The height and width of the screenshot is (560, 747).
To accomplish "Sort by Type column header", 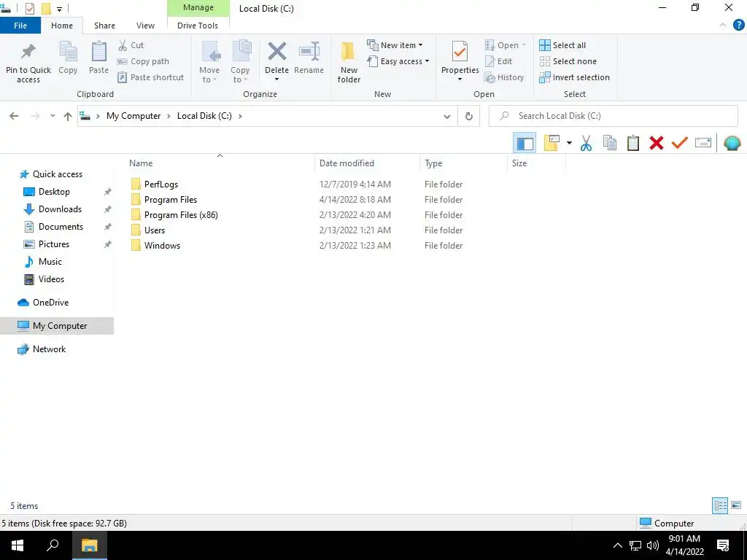I will coord(463,163).
